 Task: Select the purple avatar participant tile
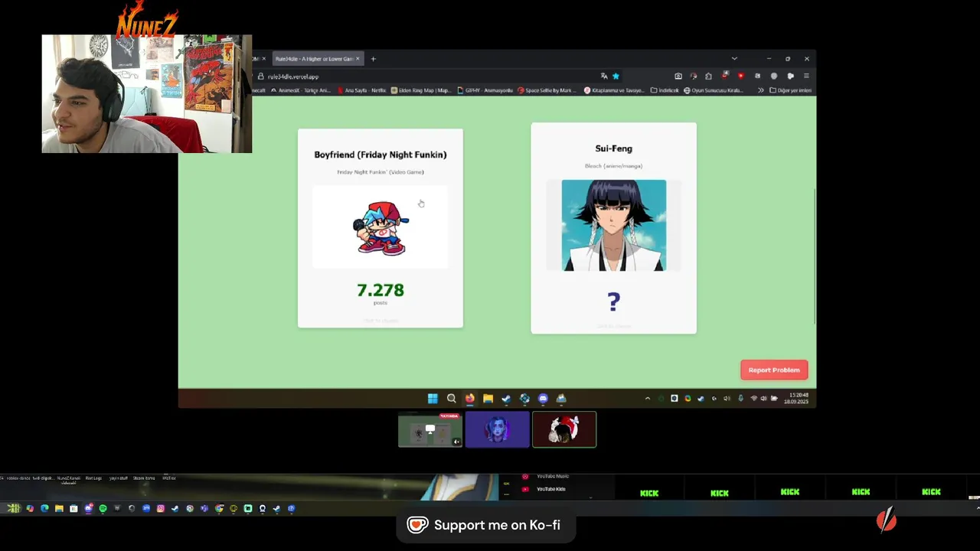pos(498,429)
